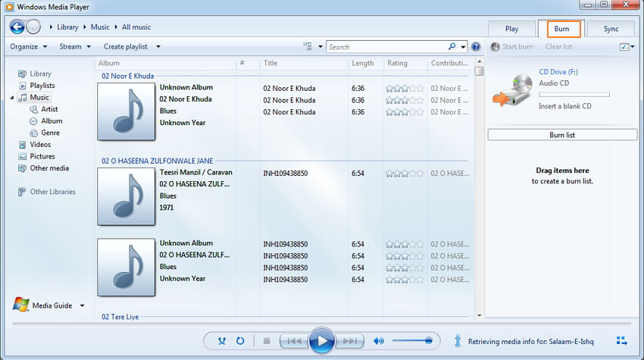Click the Album disc icon in tree
The width and height of the screenshot is (644, 360).
pyautogui.click(x=33, y=121)
